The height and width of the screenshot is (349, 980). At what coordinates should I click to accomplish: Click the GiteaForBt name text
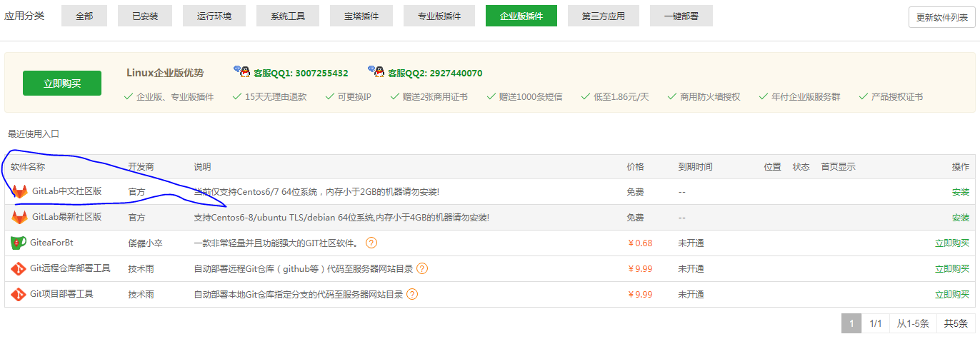[51, 243]
